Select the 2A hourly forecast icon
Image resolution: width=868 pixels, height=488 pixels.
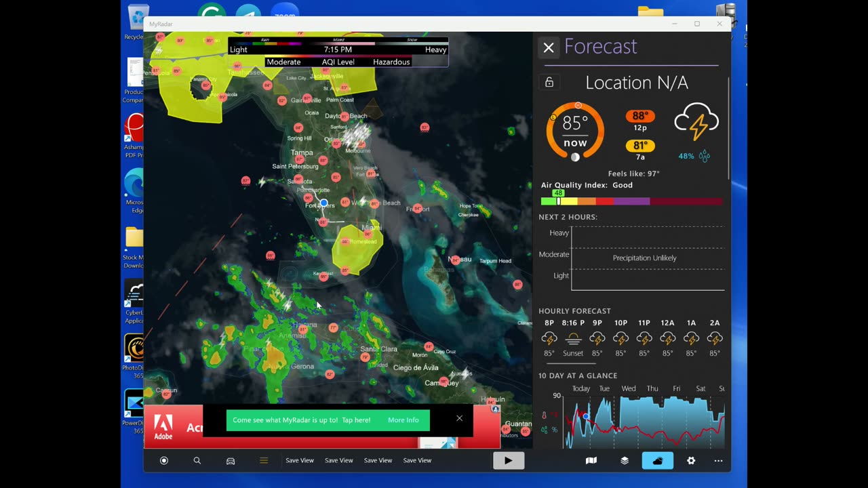pos(715,338)
